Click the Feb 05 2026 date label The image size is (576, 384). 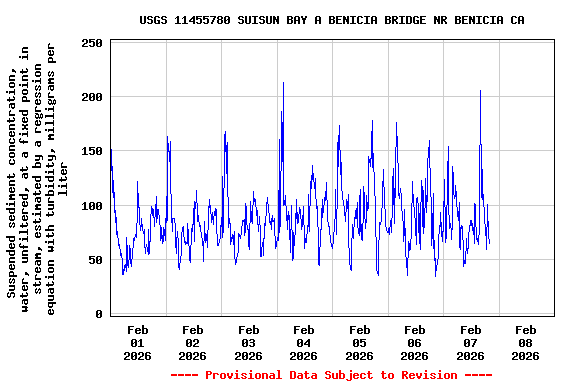point(359,343)
